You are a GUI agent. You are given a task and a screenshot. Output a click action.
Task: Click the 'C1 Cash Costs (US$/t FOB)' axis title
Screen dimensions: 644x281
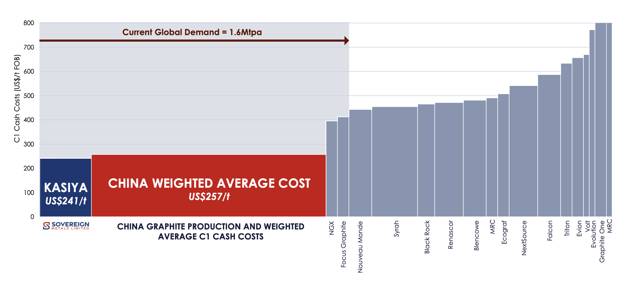pos(17,98)
